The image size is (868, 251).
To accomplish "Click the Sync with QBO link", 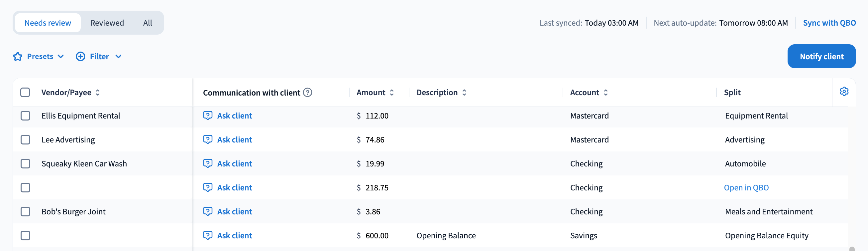I will coord(829,23).
